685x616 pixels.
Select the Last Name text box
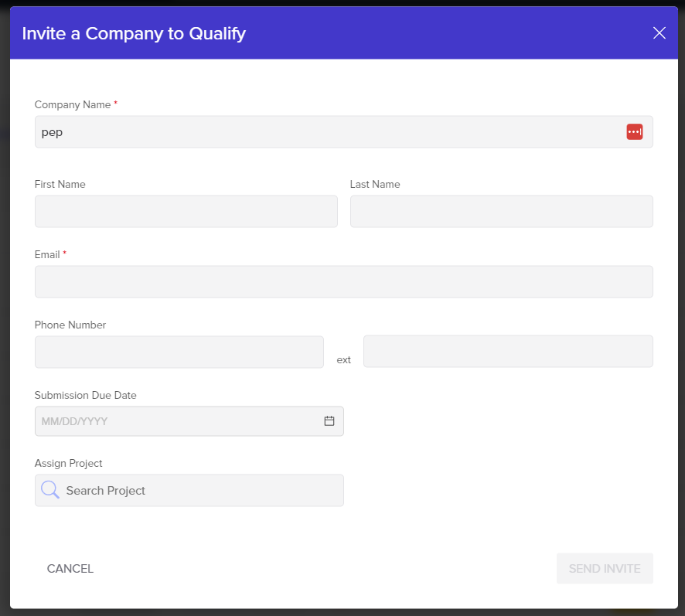click(x=501, y=211)
